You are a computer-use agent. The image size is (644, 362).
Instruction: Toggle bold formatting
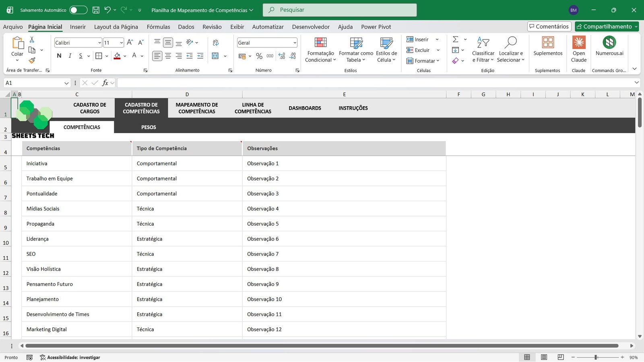click(x=59, y=56)
